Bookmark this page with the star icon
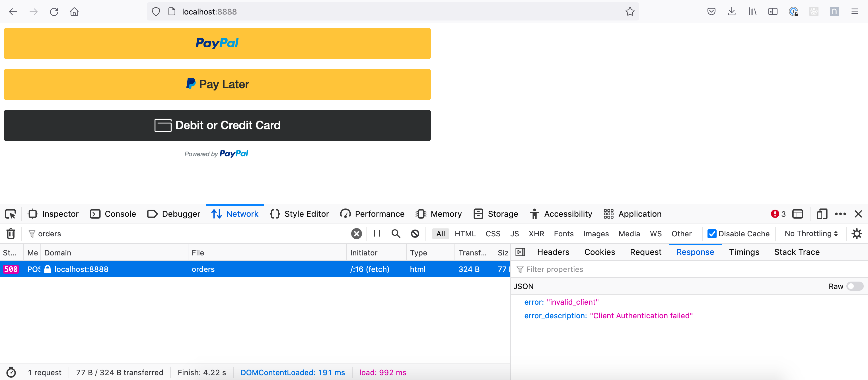 630,12
